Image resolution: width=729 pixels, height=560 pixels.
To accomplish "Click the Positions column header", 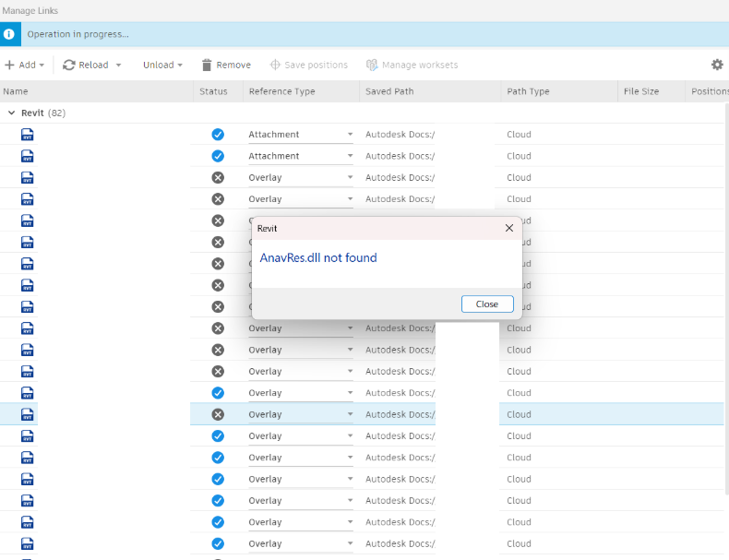I will click(707, 91).
